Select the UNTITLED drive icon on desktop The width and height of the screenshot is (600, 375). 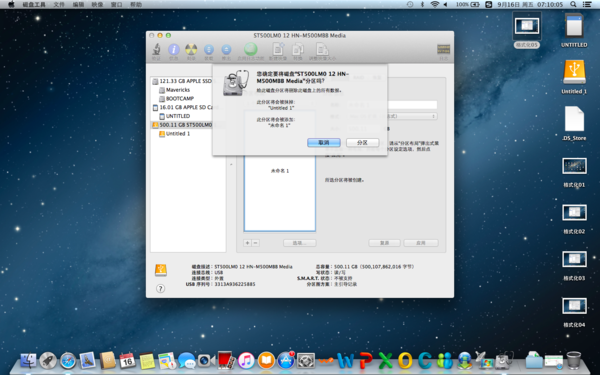574,30
